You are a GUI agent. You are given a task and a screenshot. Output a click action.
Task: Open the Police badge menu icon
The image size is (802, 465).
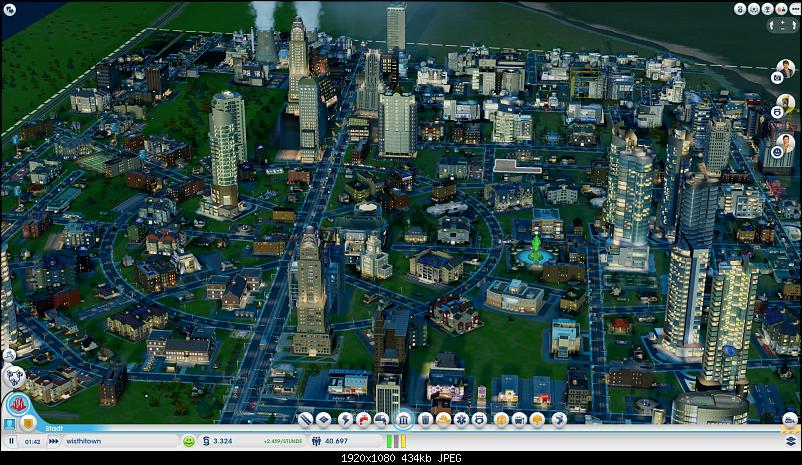click(479, 419)
